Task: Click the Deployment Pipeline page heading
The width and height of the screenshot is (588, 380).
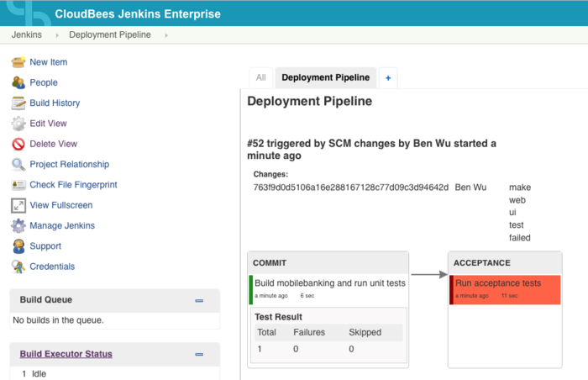Action: pyautogui.click(x=309, y=101)
